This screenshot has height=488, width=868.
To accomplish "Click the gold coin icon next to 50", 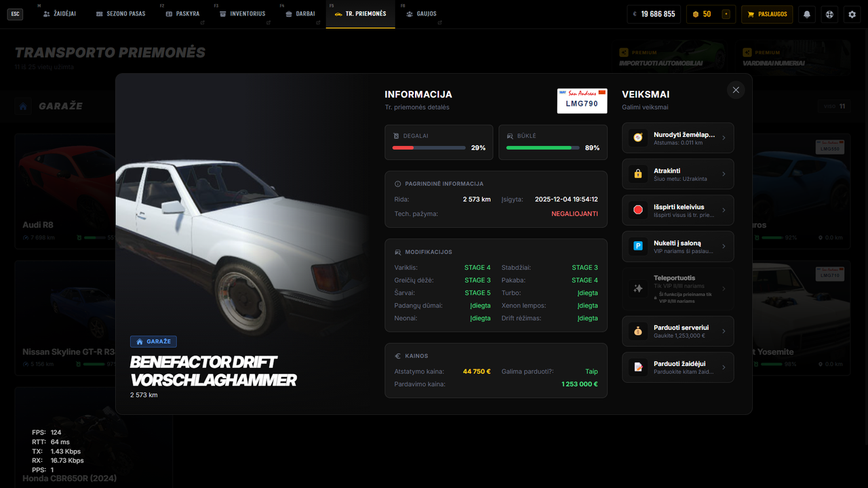I will click(694, 14).
